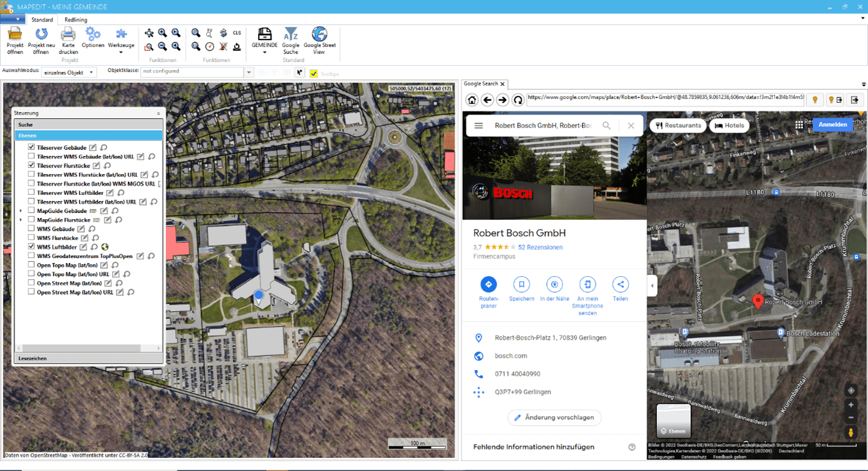Disable the WMS Luftbilder layer checkbox

coord(31,247)
